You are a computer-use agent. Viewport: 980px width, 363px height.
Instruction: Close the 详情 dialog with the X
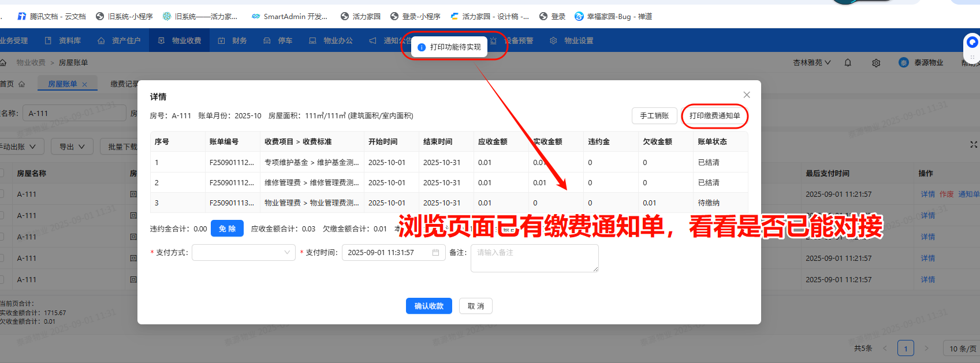click(747, 95)
